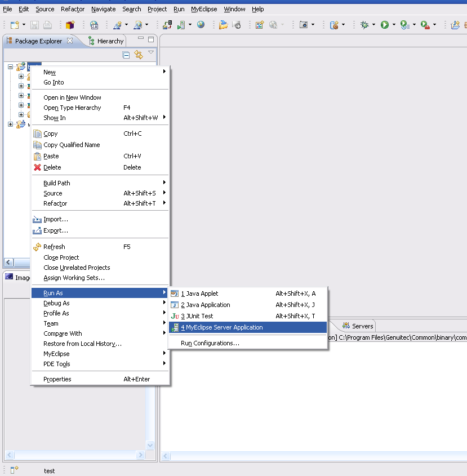Open the MyEclipse menu in menu bar
The height and width of the screenshot is (476, 467).
204,9
